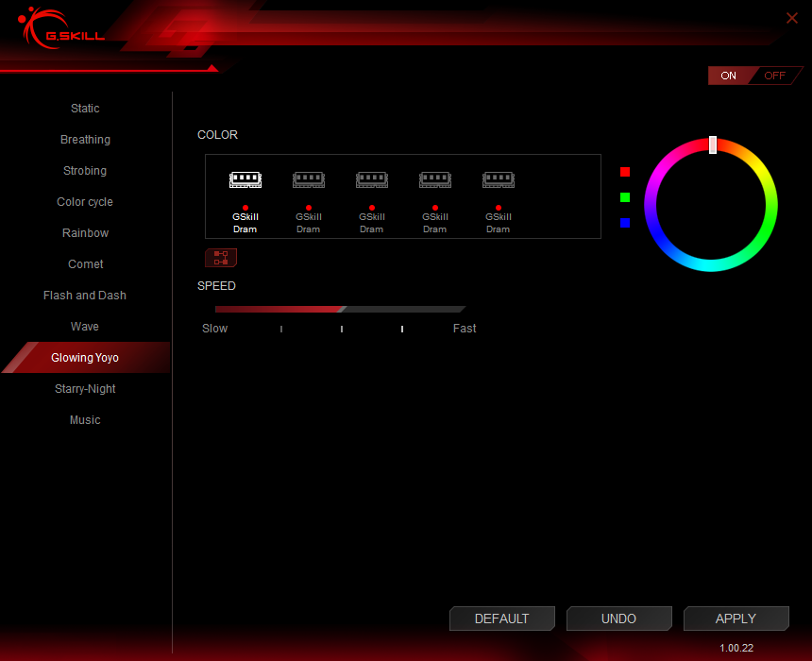The width and height of the screenshot is (812, 661).
Task: Select the third GSkill Dram module icon
Action: point(372,179)
